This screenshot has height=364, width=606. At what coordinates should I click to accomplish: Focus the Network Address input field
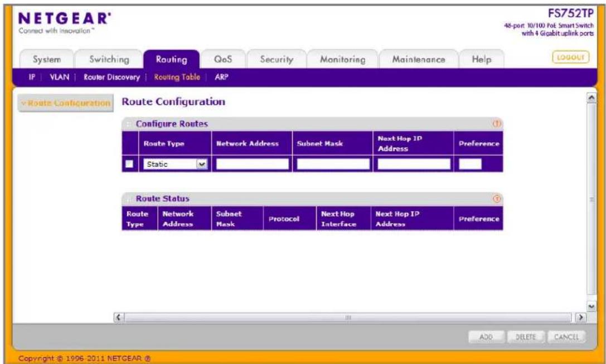pyautogui.click(x=253, y=164)
